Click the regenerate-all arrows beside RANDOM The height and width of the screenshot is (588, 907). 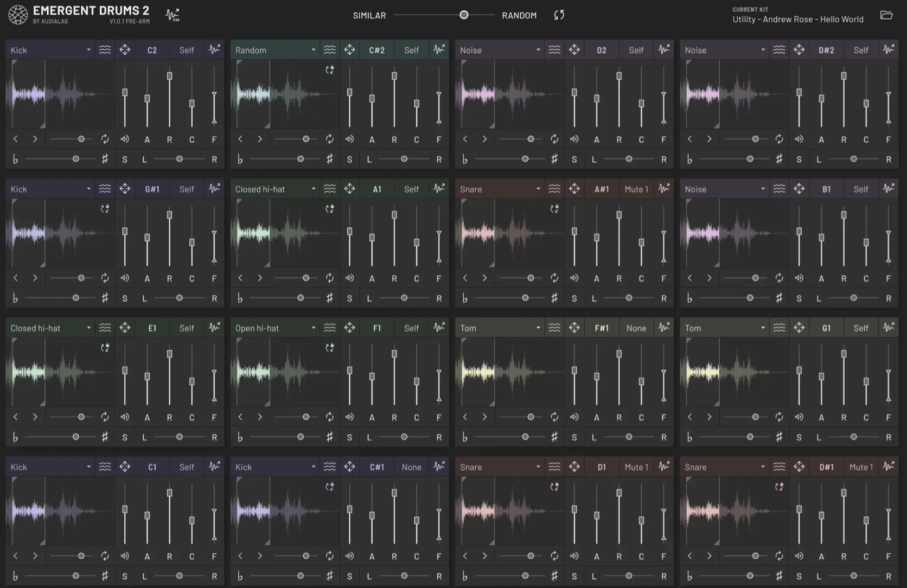(559, 15)
